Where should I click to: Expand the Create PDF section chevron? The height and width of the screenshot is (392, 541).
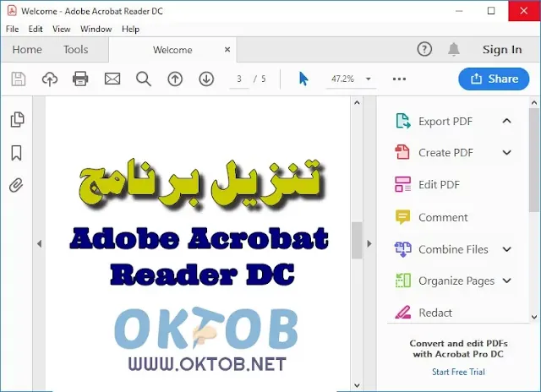(x=507, y=152)
